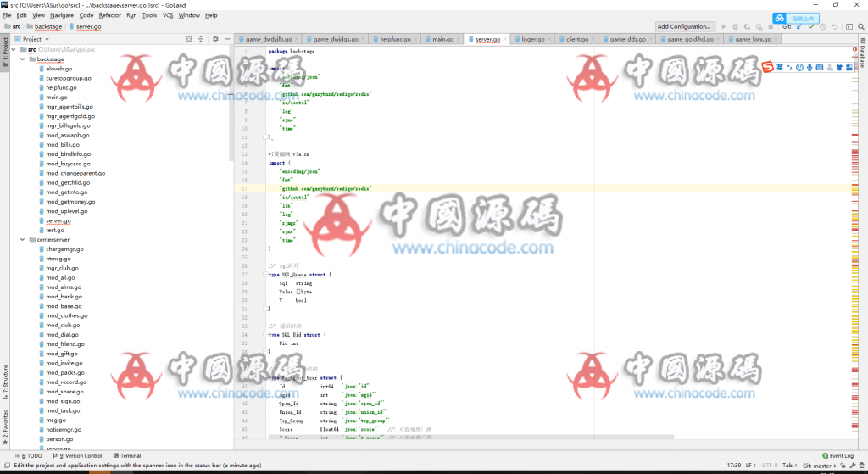This screenshot has width=868, height=474.
Task: Click the Event Log icon in status bar
Action: [825, 455]
